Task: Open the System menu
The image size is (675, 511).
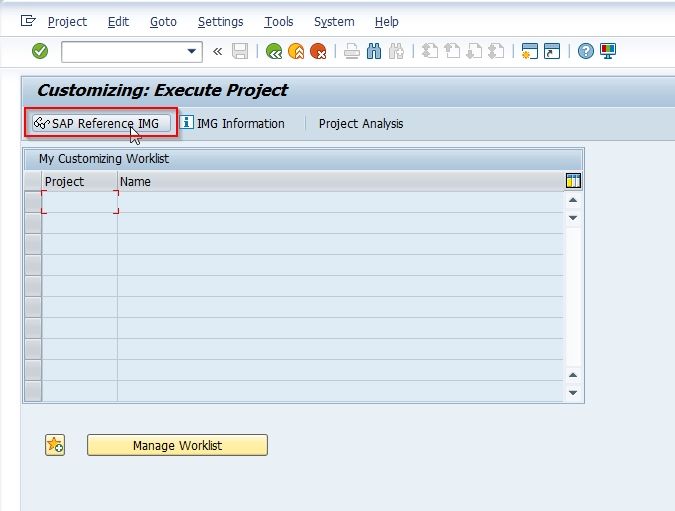Action: (x=334, y=22)
